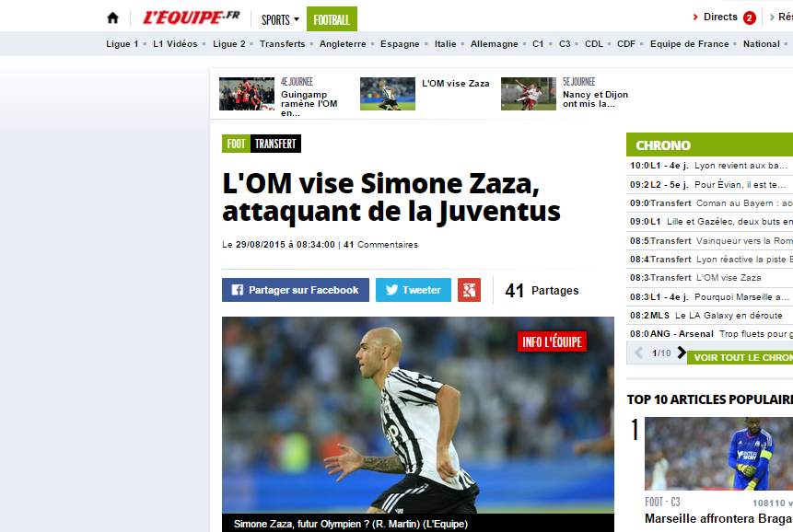The height and width of the screenshot is (532, 793).
Task: Go to next Chrono page arrow
Action: [x=682, y=353]
